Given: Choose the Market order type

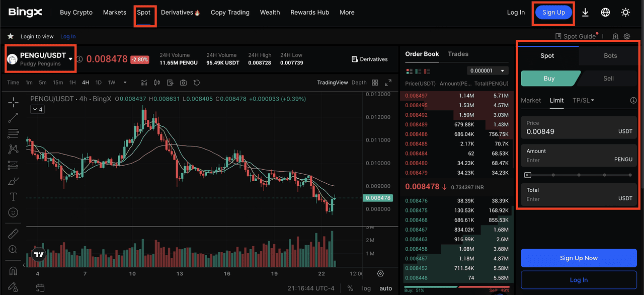Looking at the screenshot, I should pyautogui.click(x=531, y=100).
